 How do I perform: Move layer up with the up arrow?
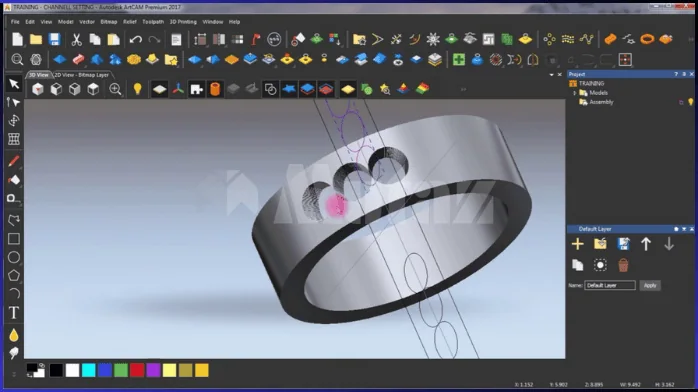tap(646, 244)
